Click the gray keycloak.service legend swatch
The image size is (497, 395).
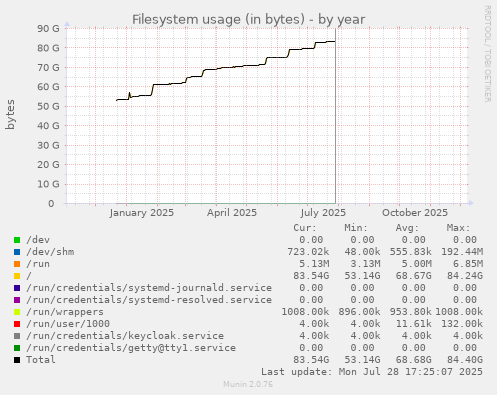click(17, 336)
